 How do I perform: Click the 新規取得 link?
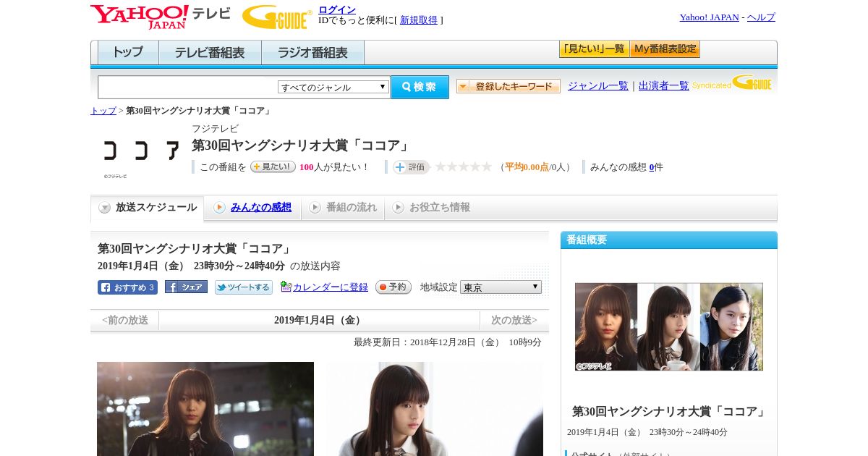(419, 20)
